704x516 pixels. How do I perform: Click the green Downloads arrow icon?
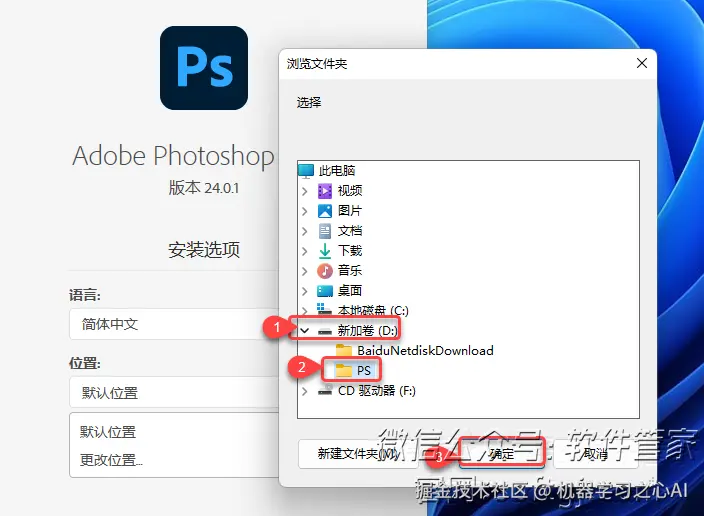click(325, 251)
